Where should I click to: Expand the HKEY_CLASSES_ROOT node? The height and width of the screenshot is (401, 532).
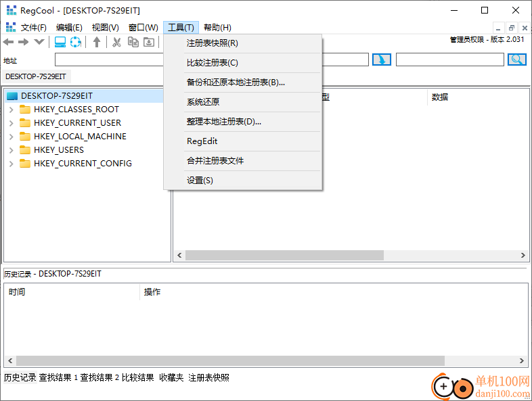click(x=12, y=110)
